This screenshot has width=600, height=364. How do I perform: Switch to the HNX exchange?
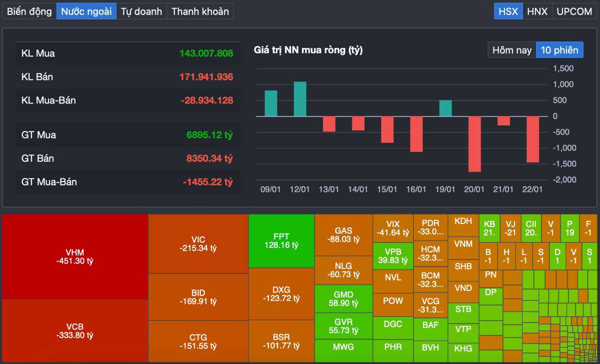tap(537, 11)
